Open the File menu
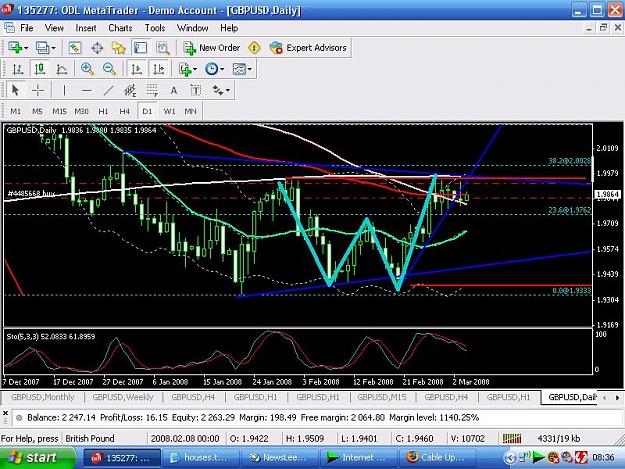Screen dimensions: 625x469 pyautogui.click(x=27, y=28)
